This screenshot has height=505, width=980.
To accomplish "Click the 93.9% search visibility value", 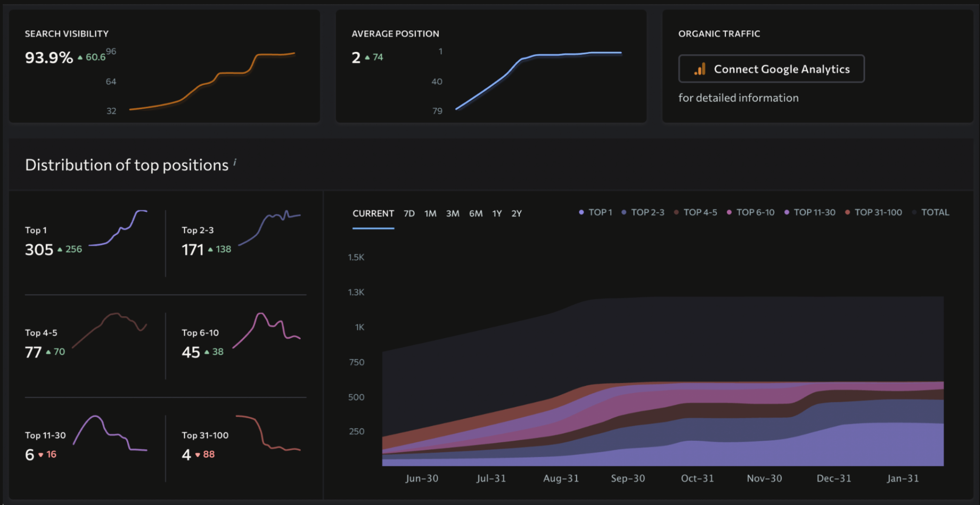I will pyautogui.click(x=49, y=58).
